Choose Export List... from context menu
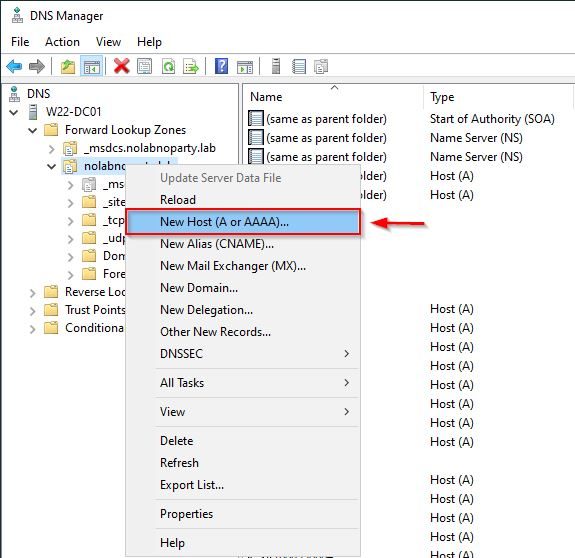This screenshot has height=558, width=575. coord(243,485)
